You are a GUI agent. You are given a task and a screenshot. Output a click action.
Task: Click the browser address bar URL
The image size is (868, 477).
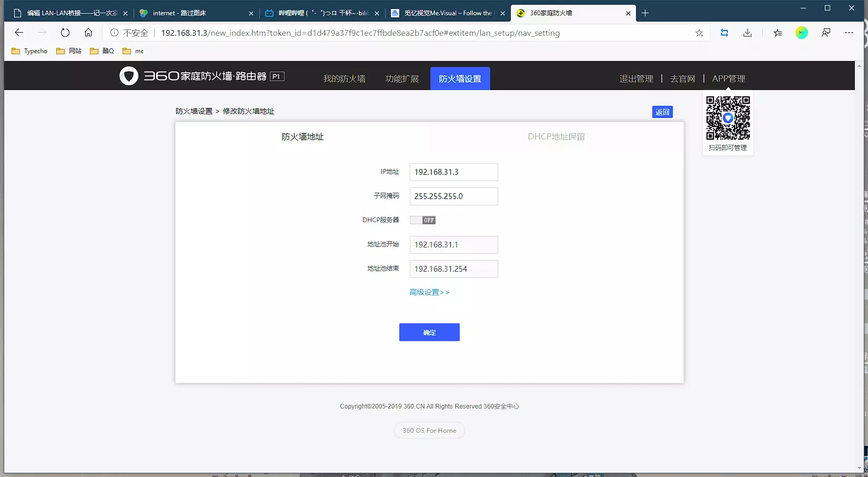[x=360, y=33]
